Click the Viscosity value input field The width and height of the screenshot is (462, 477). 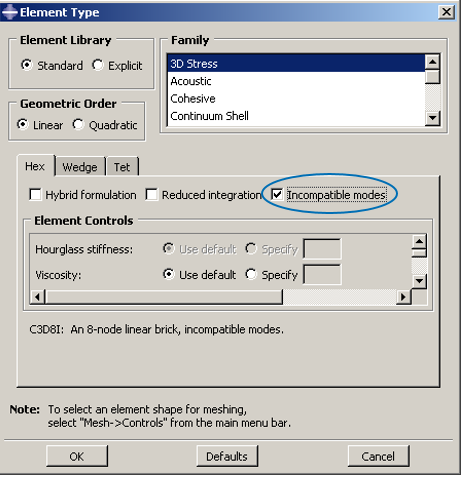322,275
